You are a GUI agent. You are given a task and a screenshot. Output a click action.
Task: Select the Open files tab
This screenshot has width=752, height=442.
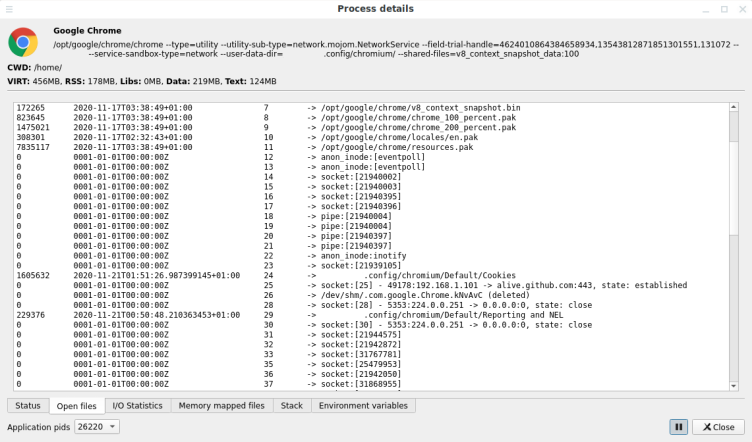click(77, 406)
